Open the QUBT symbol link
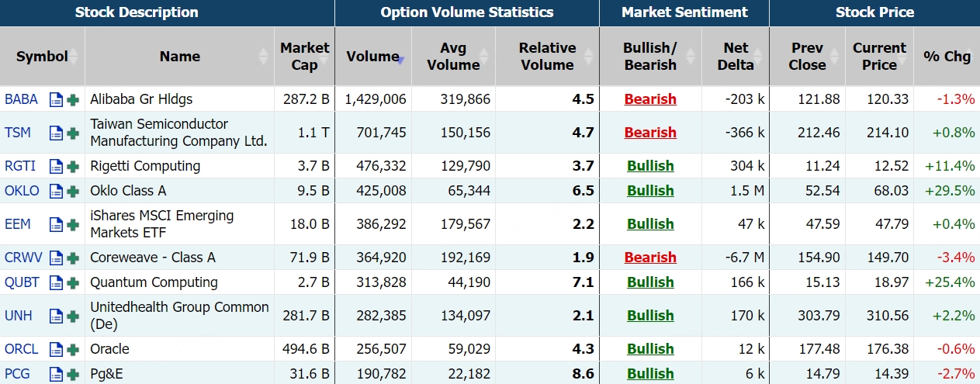Screen dimensions: 980x384 tap(22, 282)
